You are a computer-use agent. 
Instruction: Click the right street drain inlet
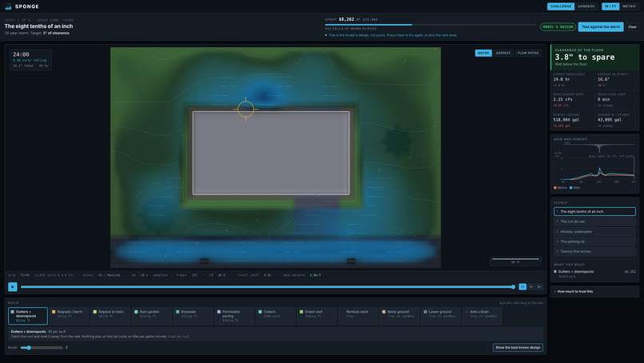click(351, 261)
